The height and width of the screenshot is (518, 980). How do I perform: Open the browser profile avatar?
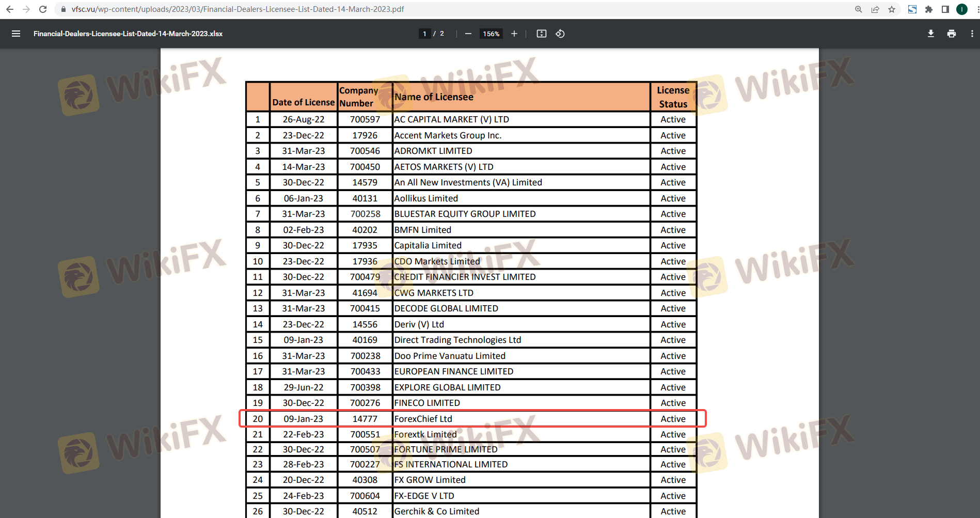(962, 9)
